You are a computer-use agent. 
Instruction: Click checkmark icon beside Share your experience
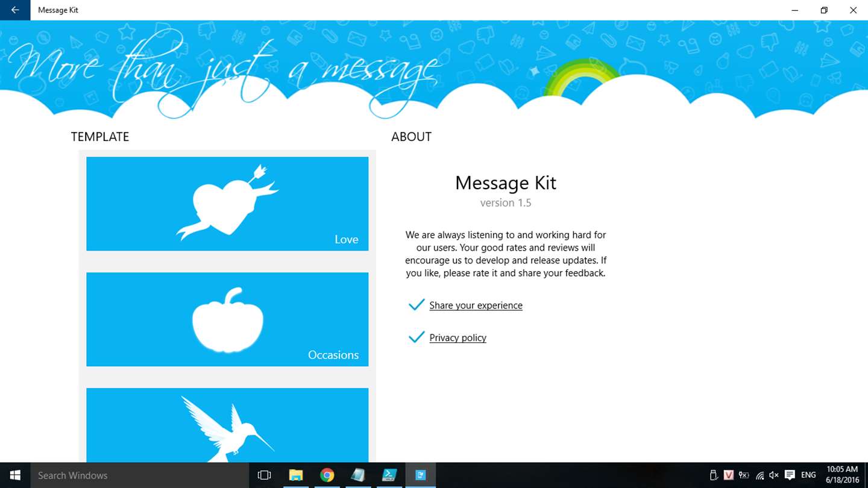click(x=417, y=305)
